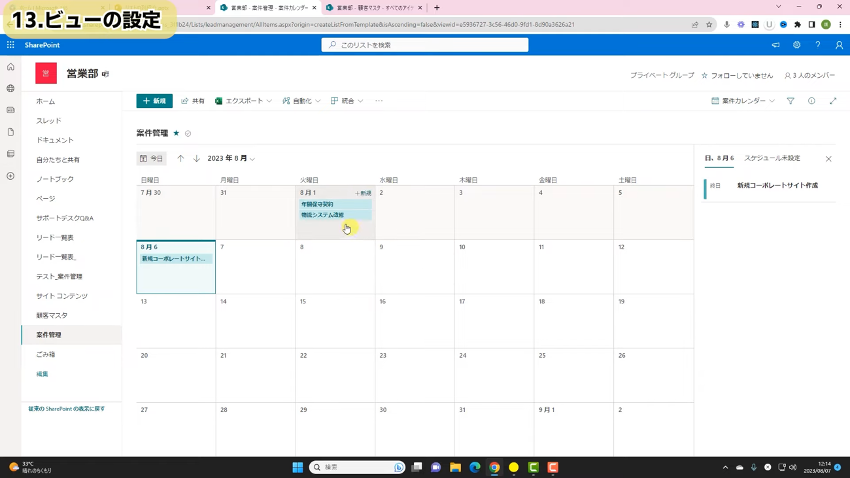Viewport: 850px width, 478px height.
Task: Open the settings gear in SharePoint header
Action: [x=796, y=45]
